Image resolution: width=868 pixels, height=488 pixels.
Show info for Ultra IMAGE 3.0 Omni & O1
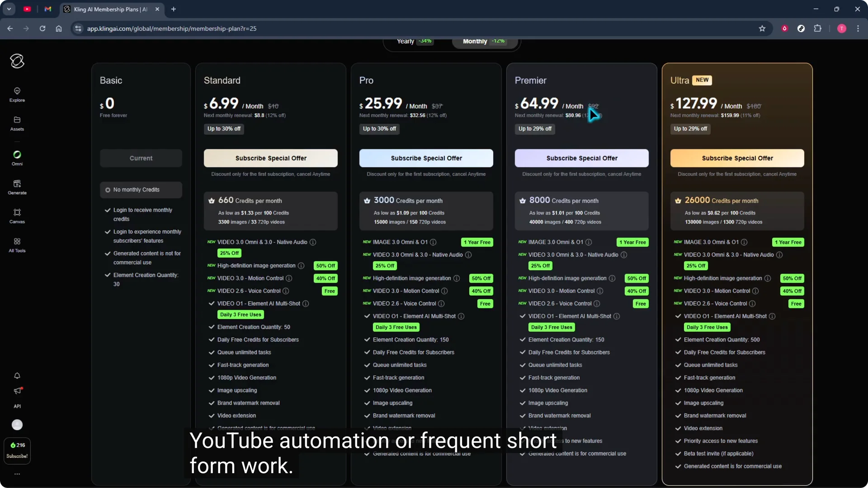(x=744, y=242)
